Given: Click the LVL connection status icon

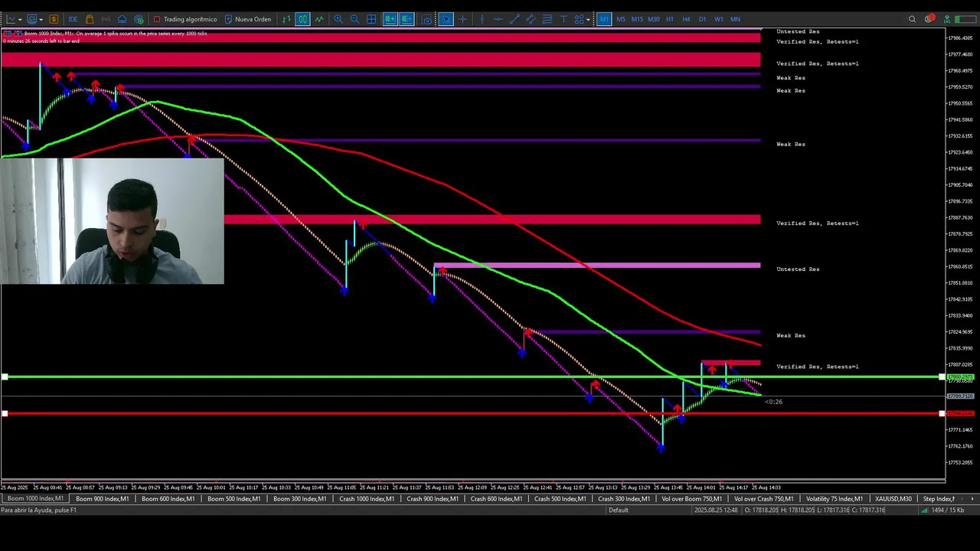Looking at the screenshot, I should pos(947,19).
